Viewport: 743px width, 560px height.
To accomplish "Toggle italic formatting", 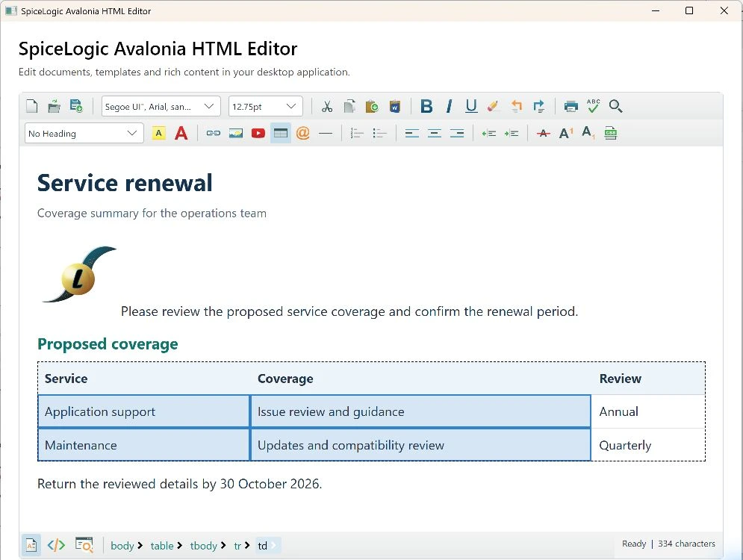I will tap(449, 106).
